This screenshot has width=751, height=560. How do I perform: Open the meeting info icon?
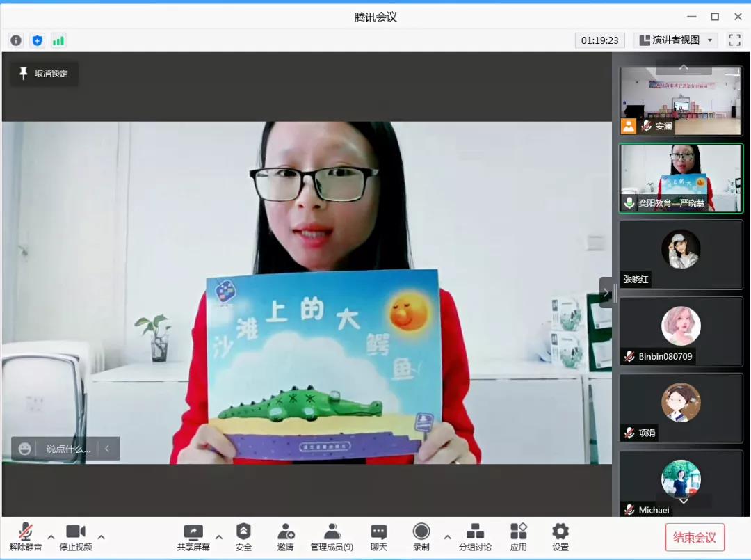pos(16,40)
